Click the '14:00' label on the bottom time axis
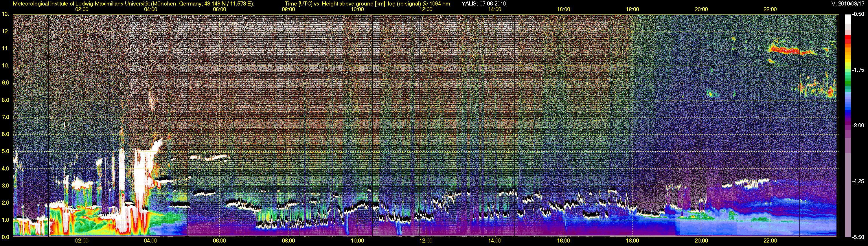The height and width of the screenshot is (246, 868). tap(495, 241)
